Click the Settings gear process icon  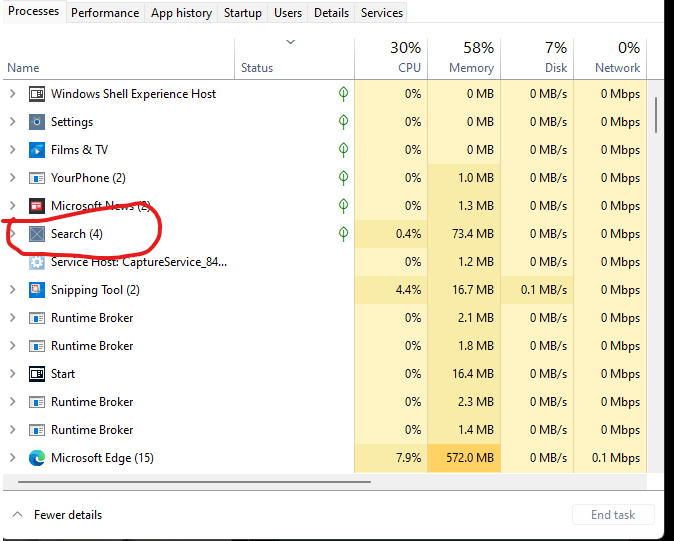pyautogui.click(x=37, y=122)
